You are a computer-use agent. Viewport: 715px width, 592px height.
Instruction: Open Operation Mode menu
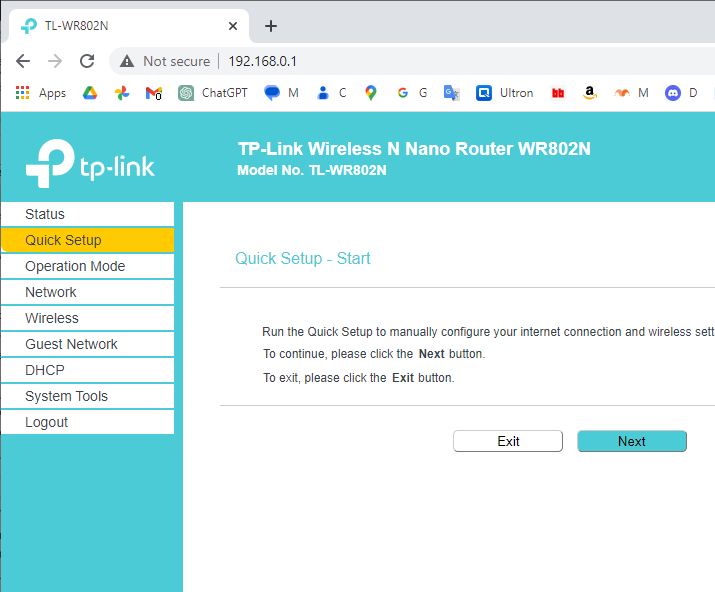(88, 266)
